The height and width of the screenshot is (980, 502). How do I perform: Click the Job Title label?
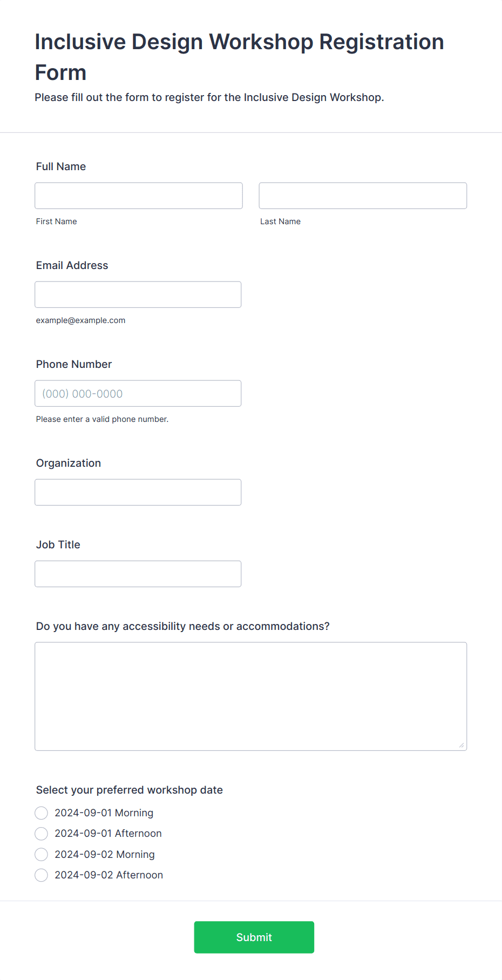click(x=58, y=545)
